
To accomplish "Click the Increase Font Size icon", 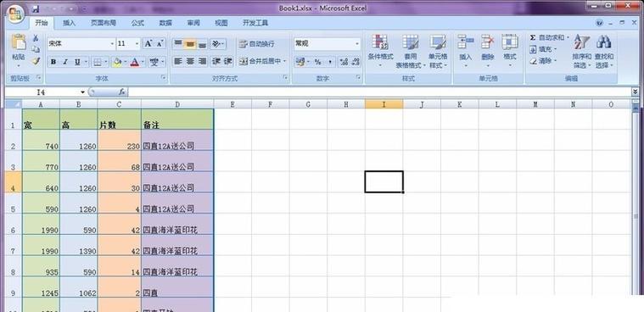I will [148, 43].
